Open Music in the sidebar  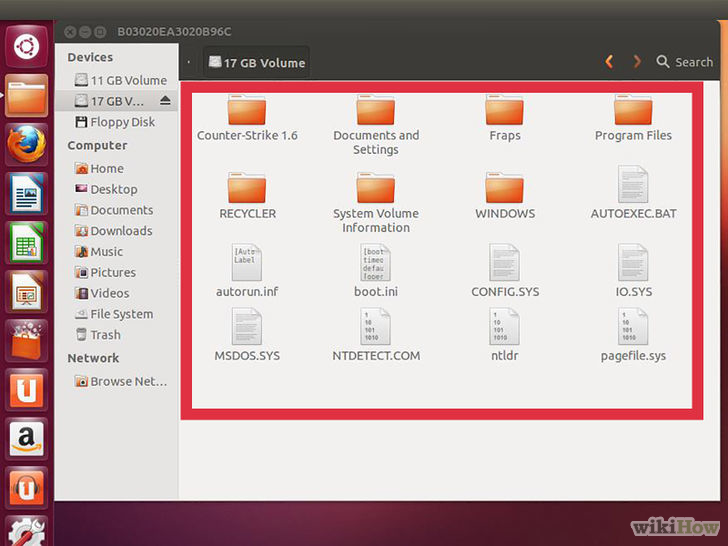(x=116, y=252)
